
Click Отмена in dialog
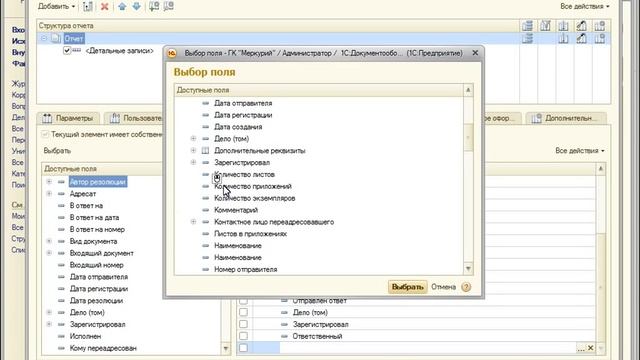coord(443,287)
